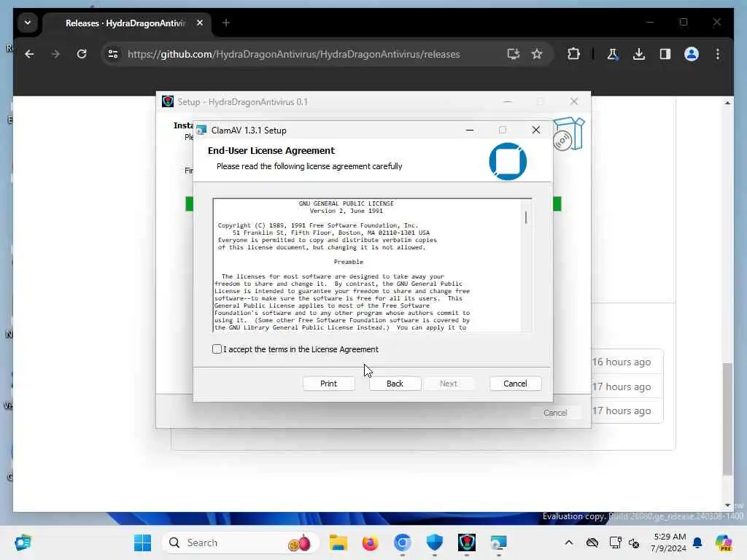Viewport: 747px width, 560px height.
Task: Open a new browser tab
Action: click(x=226, y=23)
